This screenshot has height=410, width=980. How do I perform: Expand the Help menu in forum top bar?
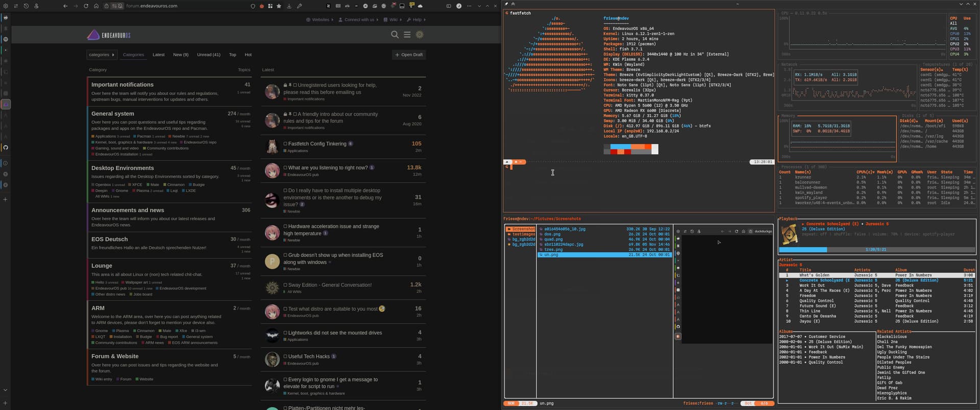416,20
